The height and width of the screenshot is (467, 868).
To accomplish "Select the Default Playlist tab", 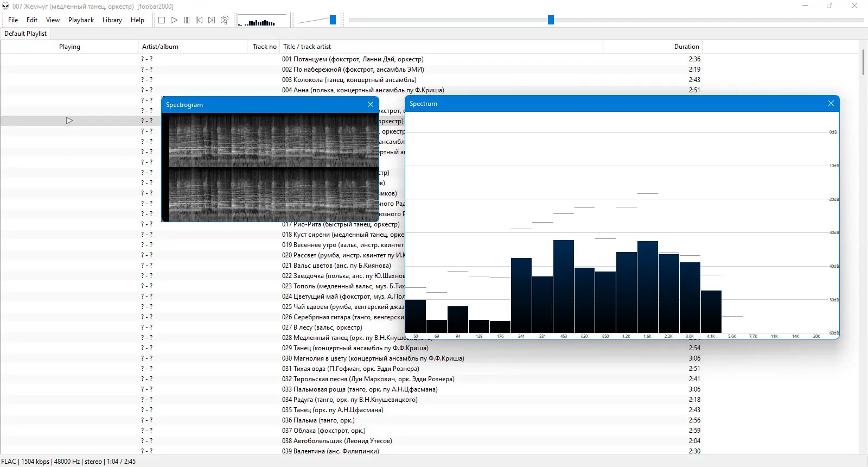I will (25, 34).
